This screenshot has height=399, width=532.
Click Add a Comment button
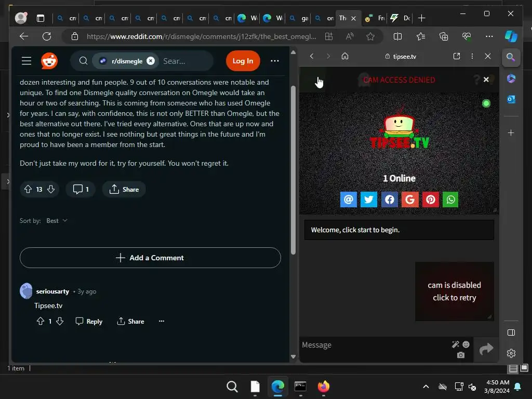(x=150, y=258)
